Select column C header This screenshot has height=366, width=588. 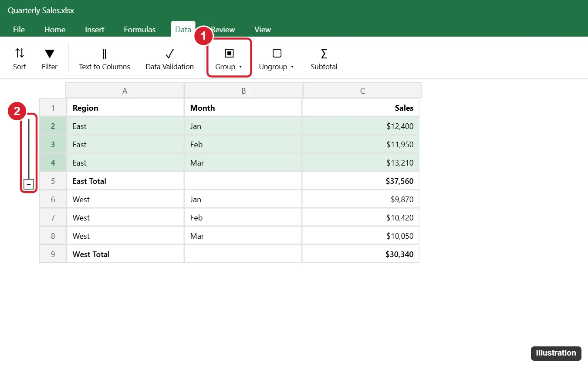[363, 91]
